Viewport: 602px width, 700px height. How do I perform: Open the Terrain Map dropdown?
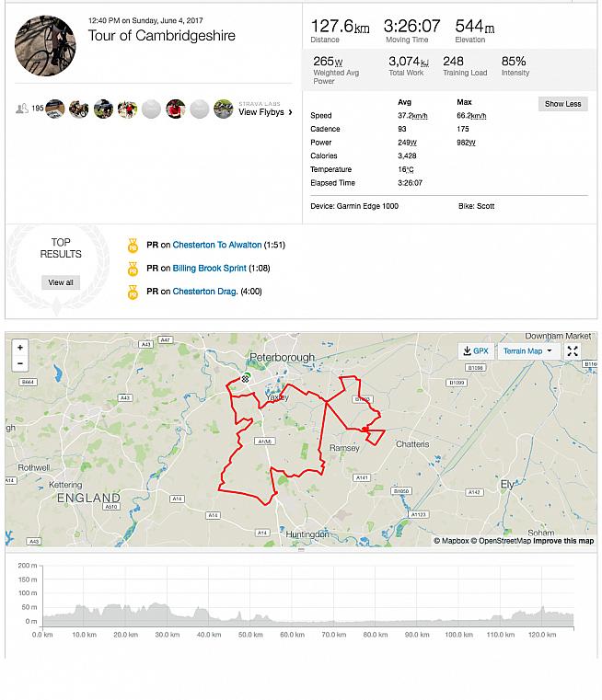(528, 351)
